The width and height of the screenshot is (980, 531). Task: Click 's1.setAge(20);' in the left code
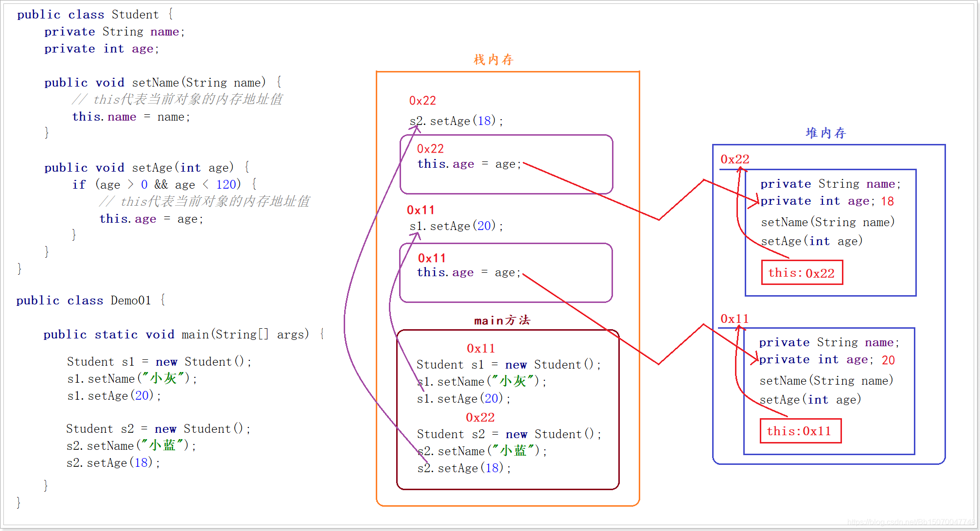pos(114,396)
